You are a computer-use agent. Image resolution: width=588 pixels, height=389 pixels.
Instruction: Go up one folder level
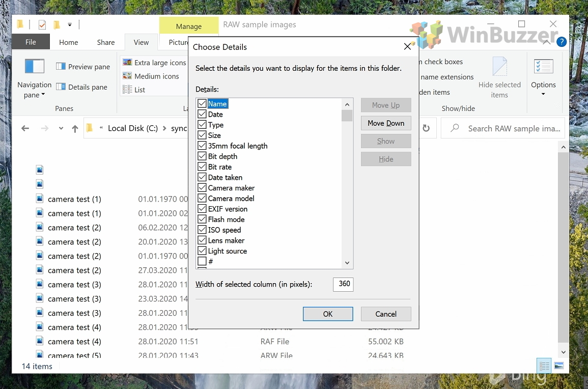point(75,129)
